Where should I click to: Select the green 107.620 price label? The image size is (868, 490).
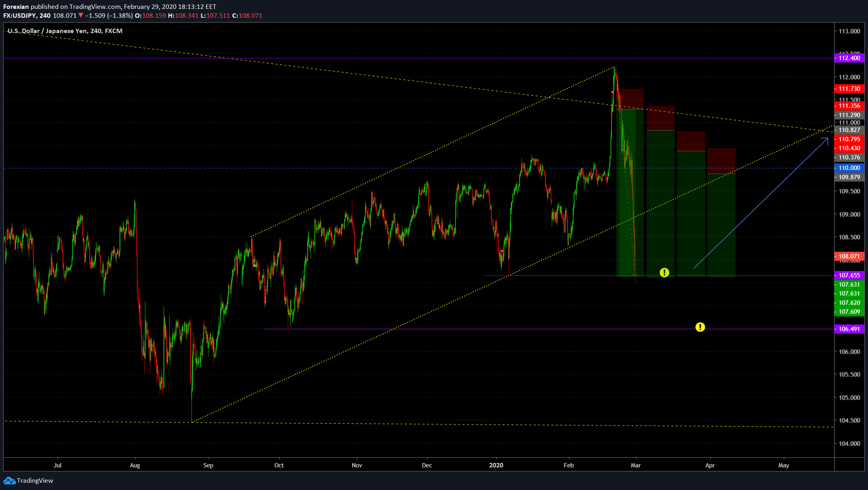point(849,303)
